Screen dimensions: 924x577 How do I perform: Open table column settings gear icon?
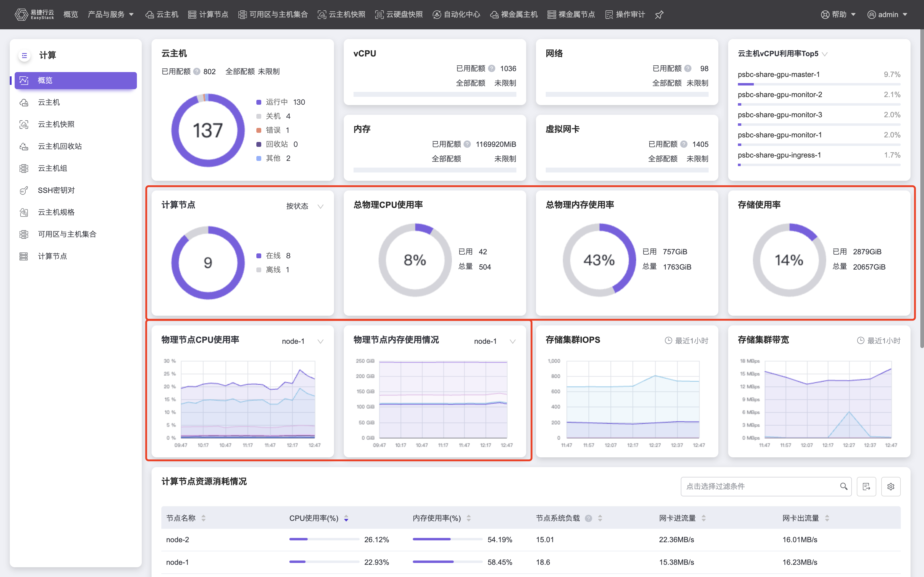pyautogui.click(x=891, y=486)
